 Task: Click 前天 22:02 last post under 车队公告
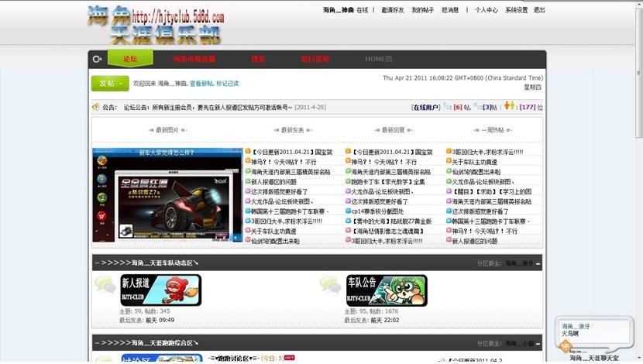point(385,320)
